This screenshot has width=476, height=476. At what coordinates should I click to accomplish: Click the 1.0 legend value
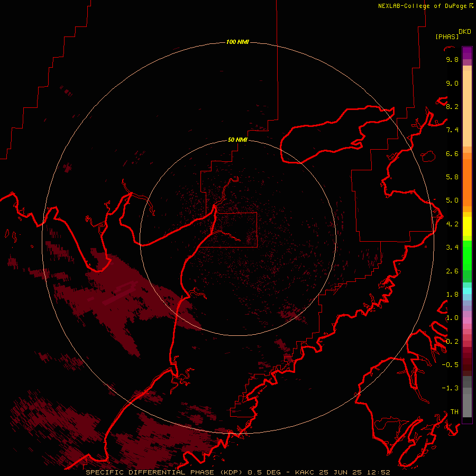[x=452, y=318]
